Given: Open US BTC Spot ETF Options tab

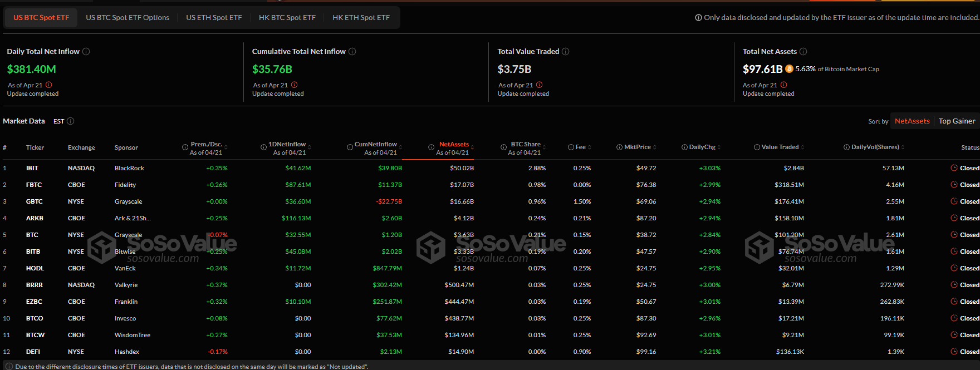Looking at the screenshot, I should tap(128, 18).
